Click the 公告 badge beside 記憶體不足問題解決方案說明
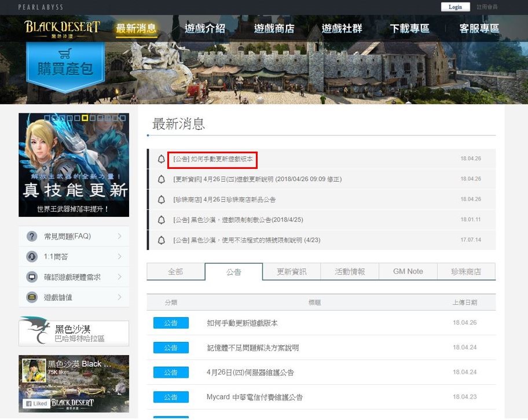Image resolution: width=528 pixels, height=420 pixels. click(171, 348)
